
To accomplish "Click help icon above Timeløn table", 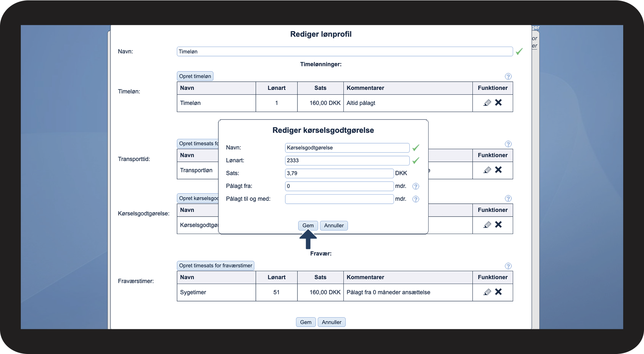I will [x=508, y=77].
